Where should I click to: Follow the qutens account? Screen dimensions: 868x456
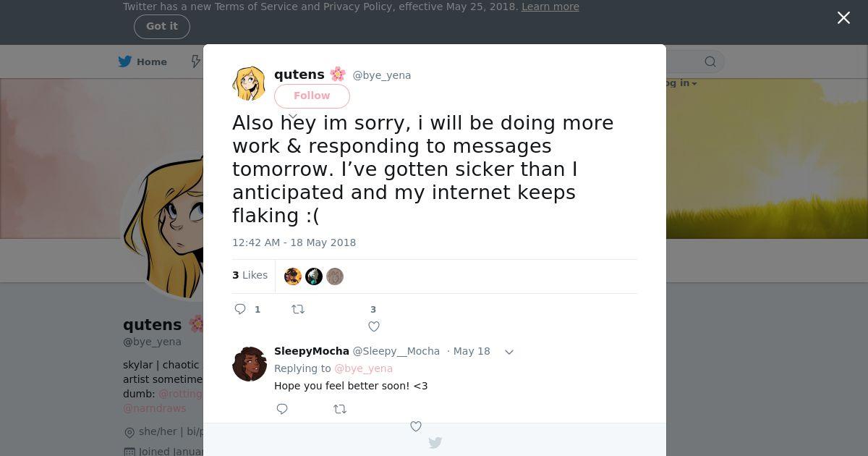(x=312, y=96)
